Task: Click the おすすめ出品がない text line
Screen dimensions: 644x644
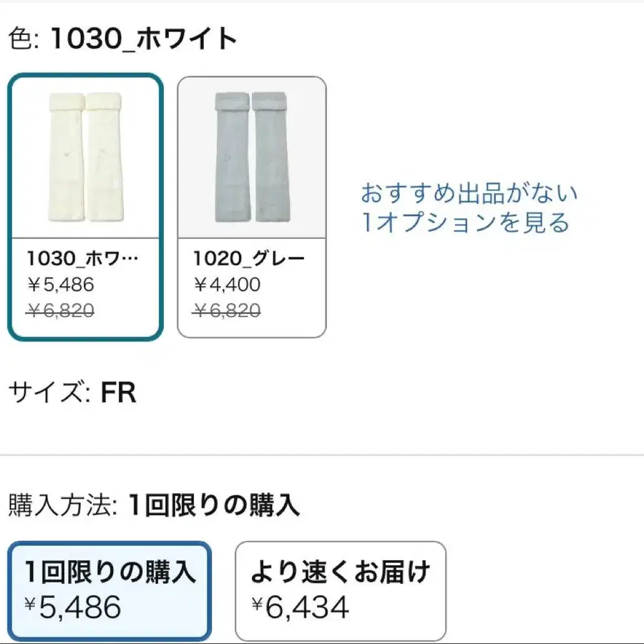Action: click(469, 193)
